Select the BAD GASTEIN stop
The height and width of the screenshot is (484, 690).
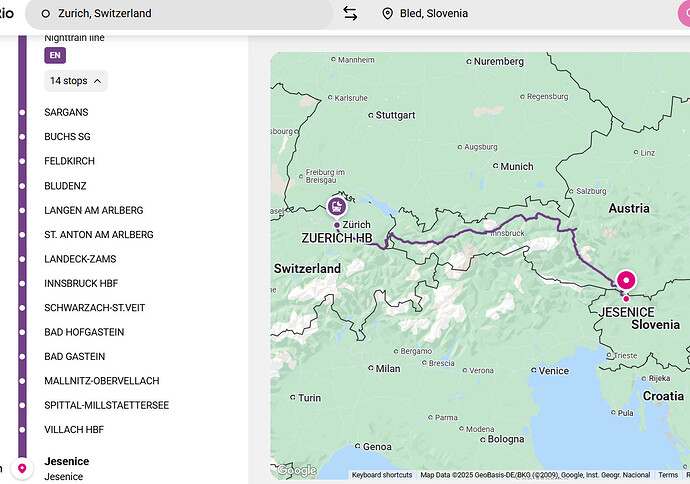pyautogui.click(x=74, y=356)
